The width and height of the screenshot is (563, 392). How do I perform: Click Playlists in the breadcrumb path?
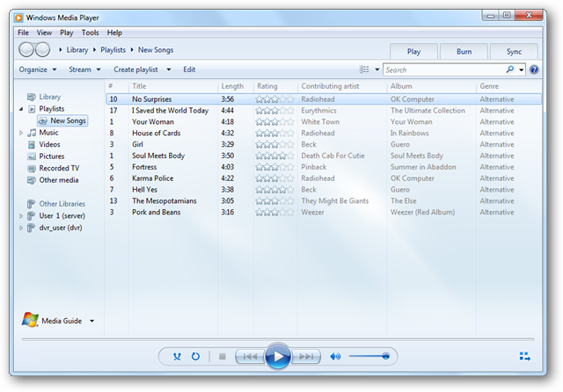click(113, 50)
